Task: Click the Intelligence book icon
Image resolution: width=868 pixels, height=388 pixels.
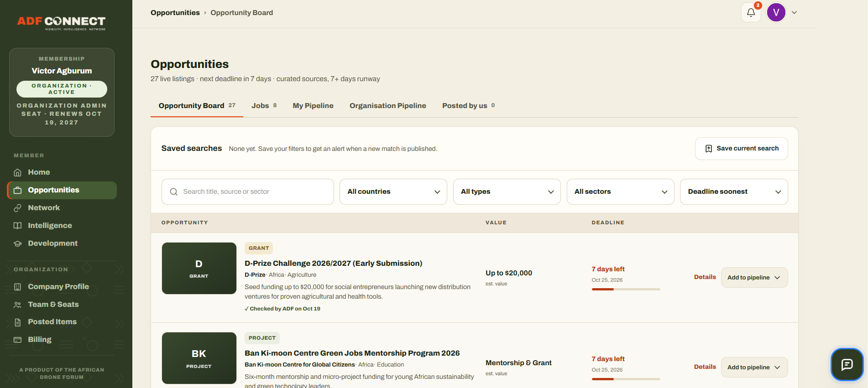Action: [x=17, y=226]
